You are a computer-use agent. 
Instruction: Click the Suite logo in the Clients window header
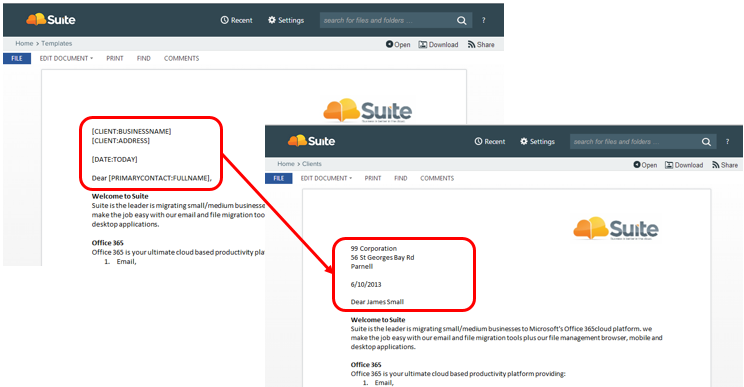311,141
